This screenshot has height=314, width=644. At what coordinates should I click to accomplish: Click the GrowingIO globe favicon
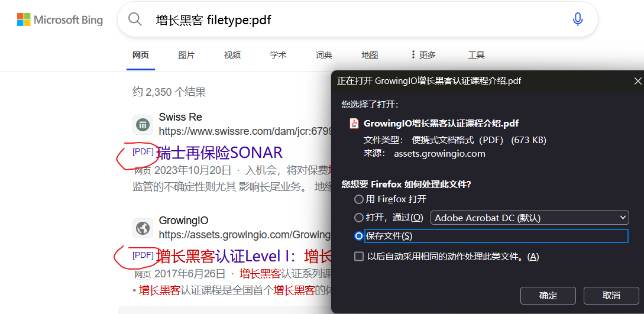click(x=143, y=228)
